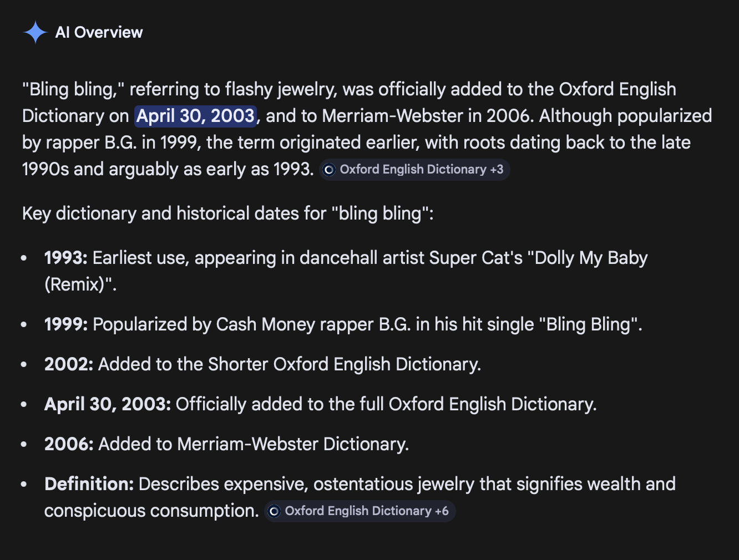Click the highlighted April 30, 2003 date

[195, 116]
